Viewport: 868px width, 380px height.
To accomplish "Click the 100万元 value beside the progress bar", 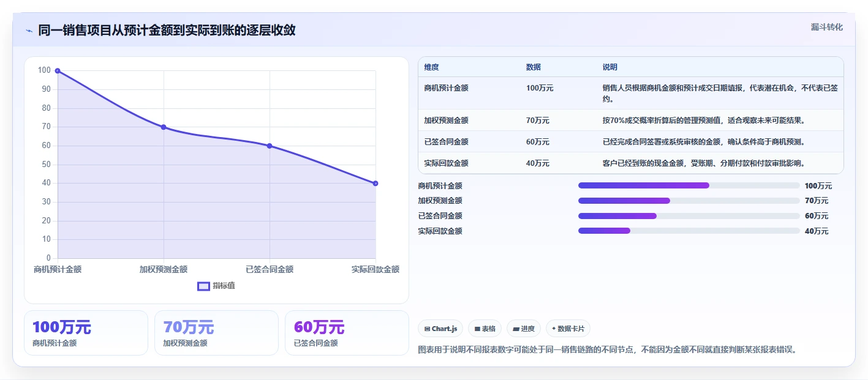I will coord(818,186).
